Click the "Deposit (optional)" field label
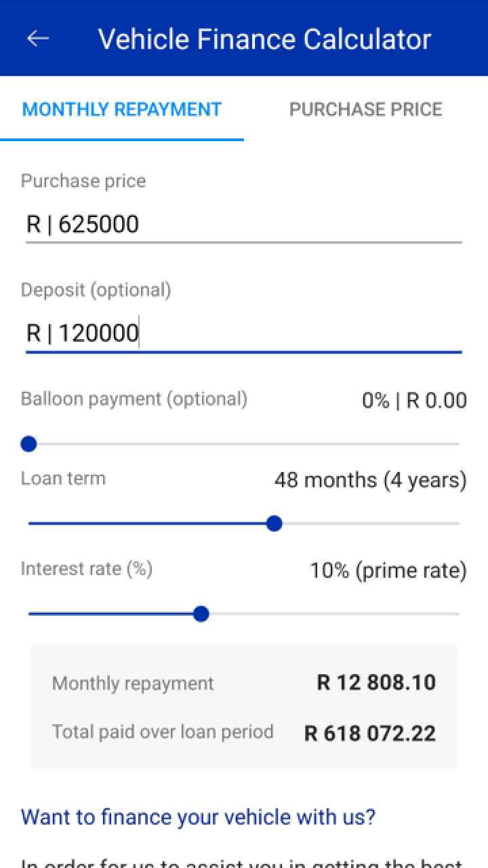 [x=96, y=290]
